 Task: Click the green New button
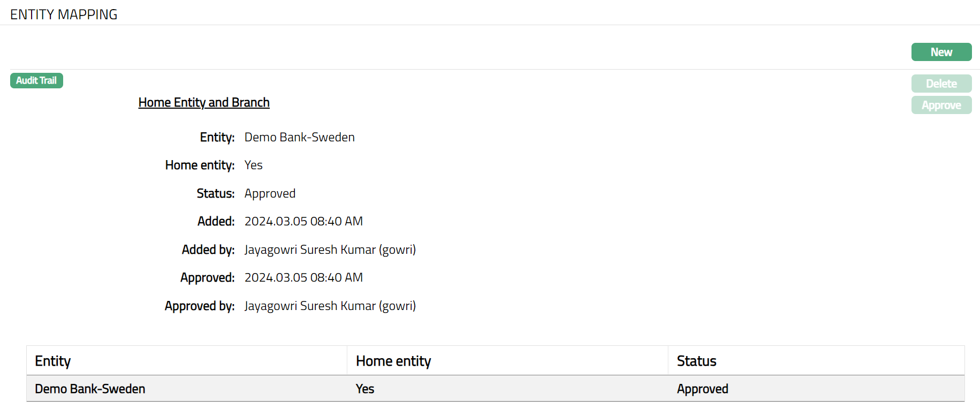941,52
